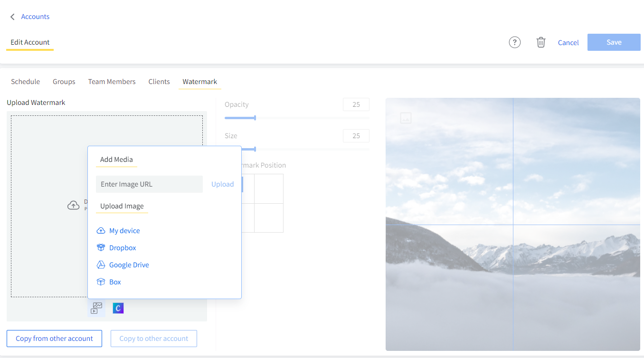
Task: Switch to the Schedule tab
Action: coord(25,82)
